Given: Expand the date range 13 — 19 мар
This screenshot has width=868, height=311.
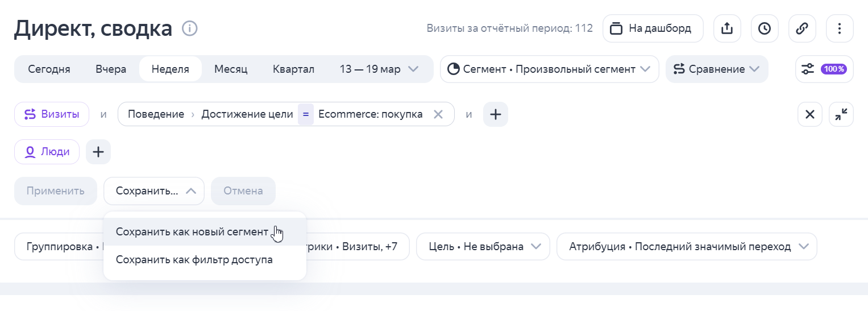Looking at the screenshot, I should 379,69.
